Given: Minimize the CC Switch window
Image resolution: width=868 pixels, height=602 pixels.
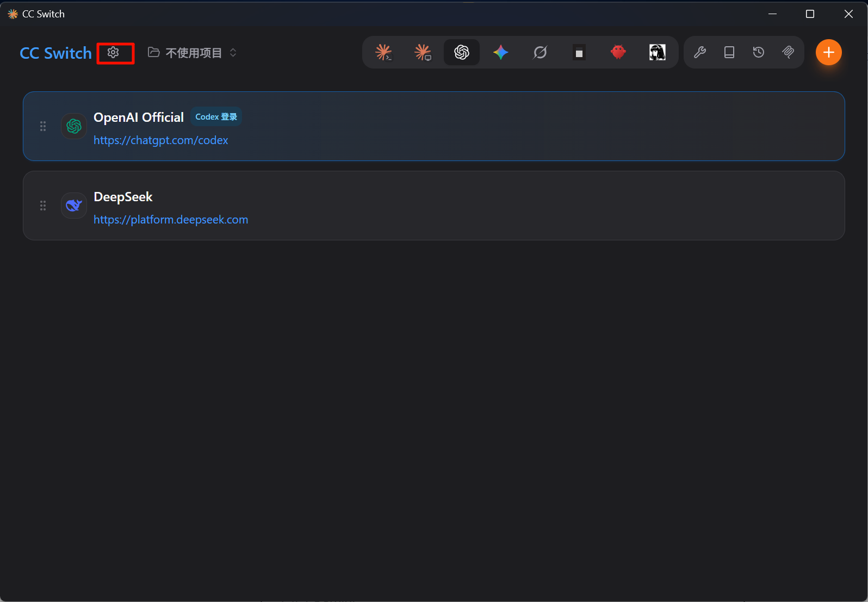Looking at the screenshot, I should tap(772, 14).
